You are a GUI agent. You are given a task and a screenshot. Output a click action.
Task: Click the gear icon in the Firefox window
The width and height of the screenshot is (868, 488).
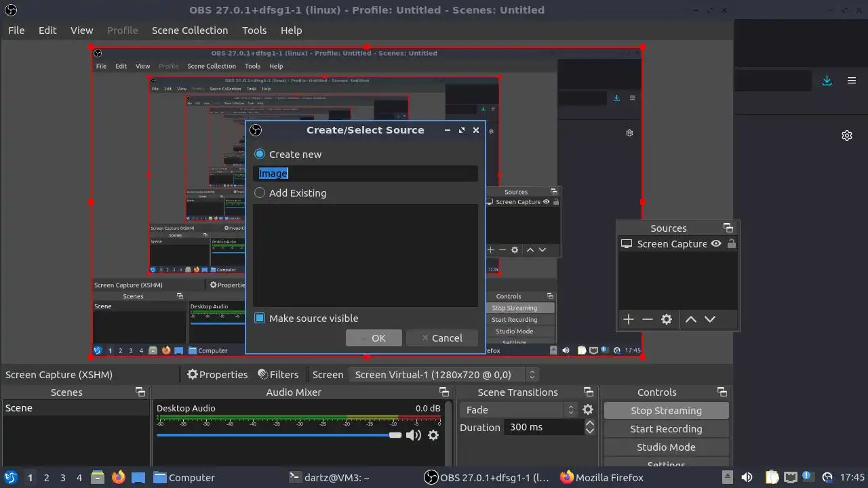(x=847, y=136)
